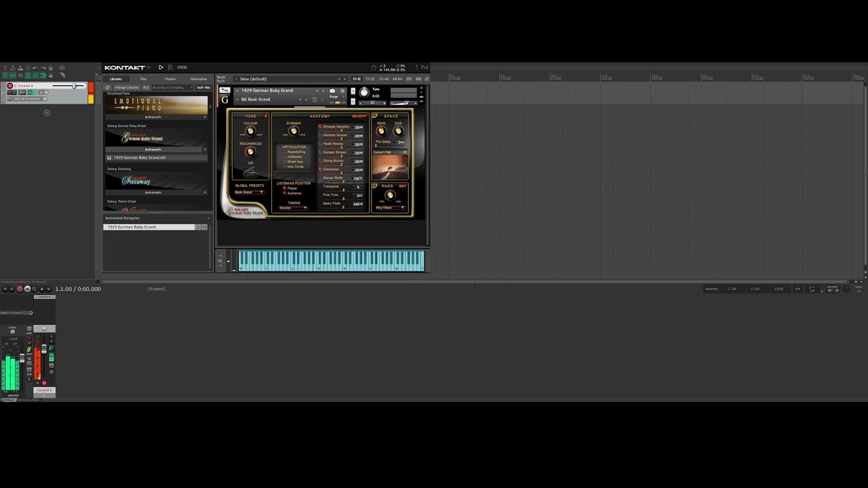868x488 pixels.
Task: Click the Kontakt play button in header
Action: pyautogui.click(x=161, y=67)
